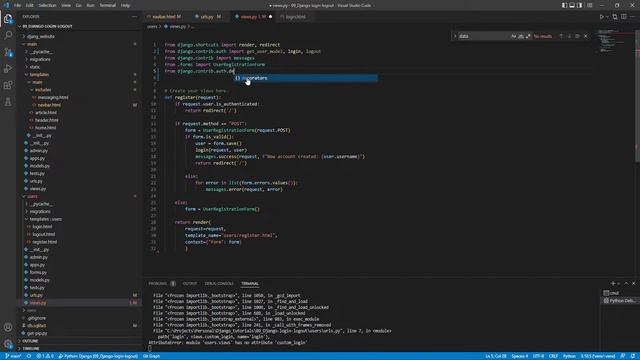Toggle Match Case in find widget
The image size is (640, 360).
tap(514, 36)
